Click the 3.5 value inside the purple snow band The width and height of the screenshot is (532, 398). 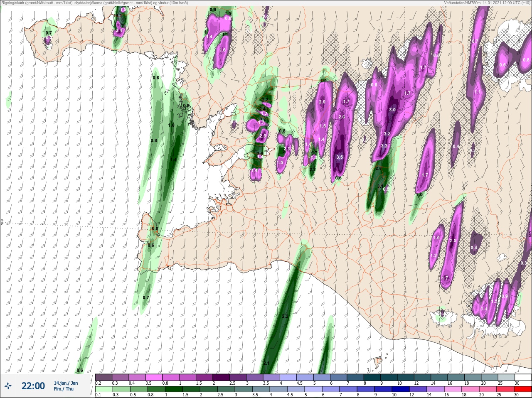(340, 157)
